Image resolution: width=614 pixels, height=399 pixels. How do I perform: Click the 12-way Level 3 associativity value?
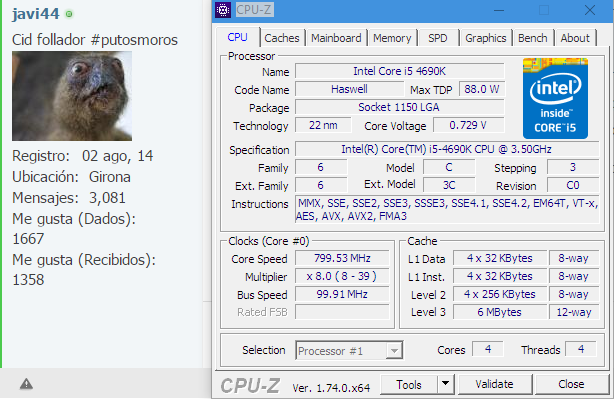tap(574, 312)
